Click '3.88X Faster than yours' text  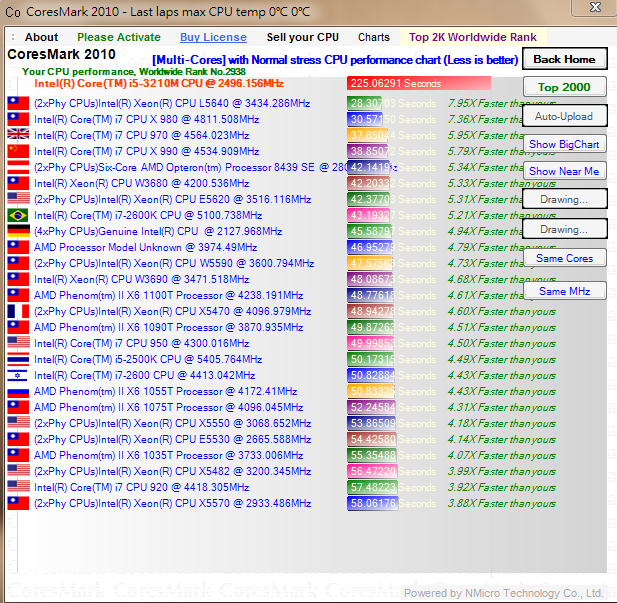coord(501,503)
